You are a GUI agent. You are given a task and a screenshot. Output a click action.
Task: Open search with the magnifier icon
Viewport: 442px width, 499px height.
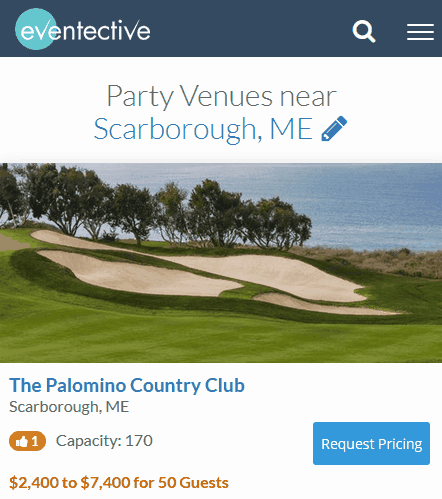tap(364, 31)
